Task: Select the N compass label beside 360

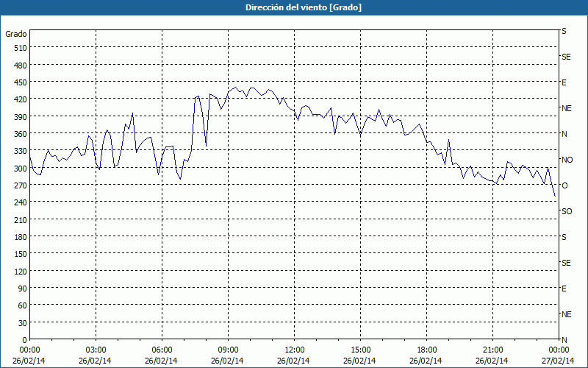Action: pyautogui.click(x=564, y=134)
